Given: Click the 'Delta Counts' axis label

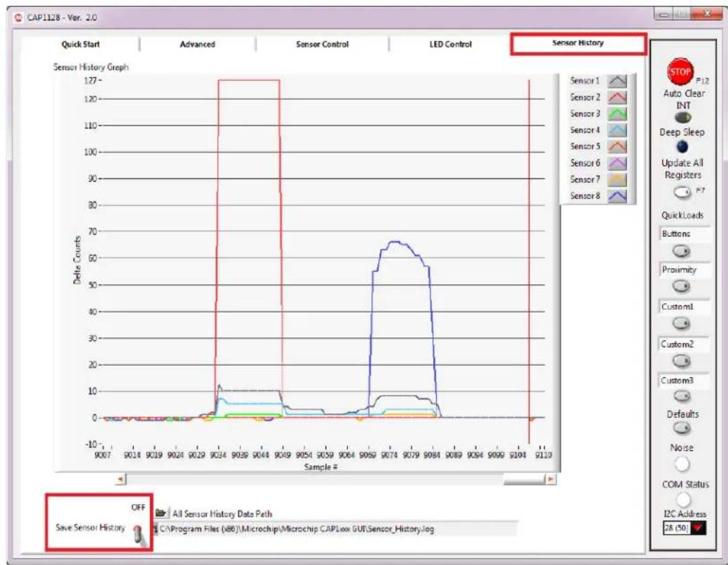Looking at the screenshot, I should (x=77, y=260).
